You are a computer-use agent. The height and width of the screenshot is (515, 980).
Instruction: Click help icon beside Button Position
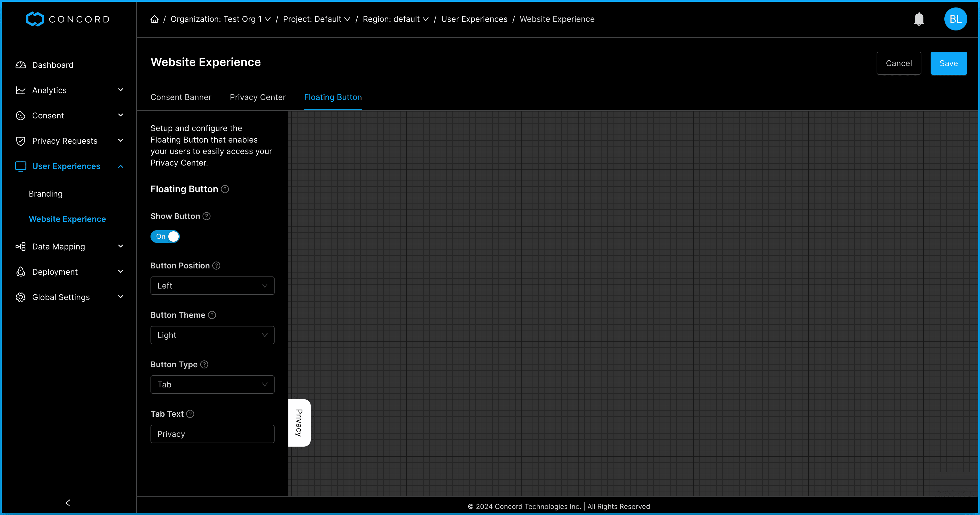click(216, 266)
